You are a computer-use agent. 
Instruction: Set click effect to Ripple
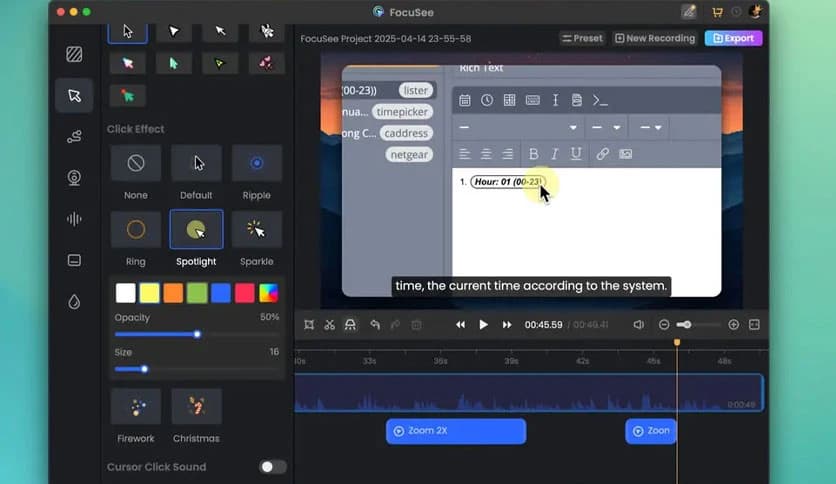click(256, 163)
